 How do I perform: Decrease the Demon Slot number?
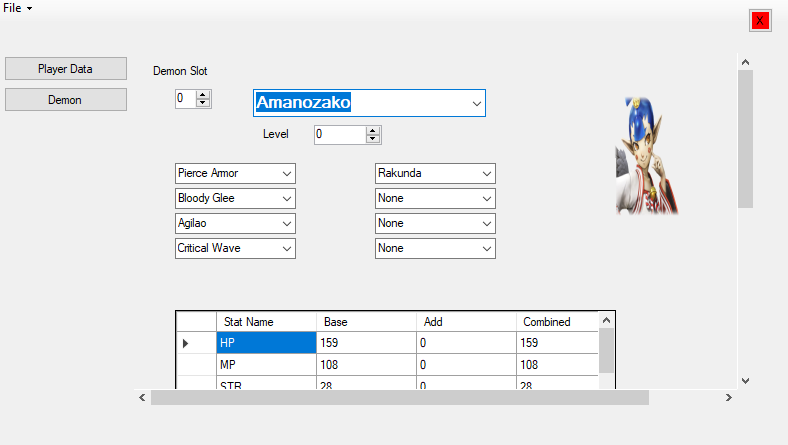click(x=203, y=103)
